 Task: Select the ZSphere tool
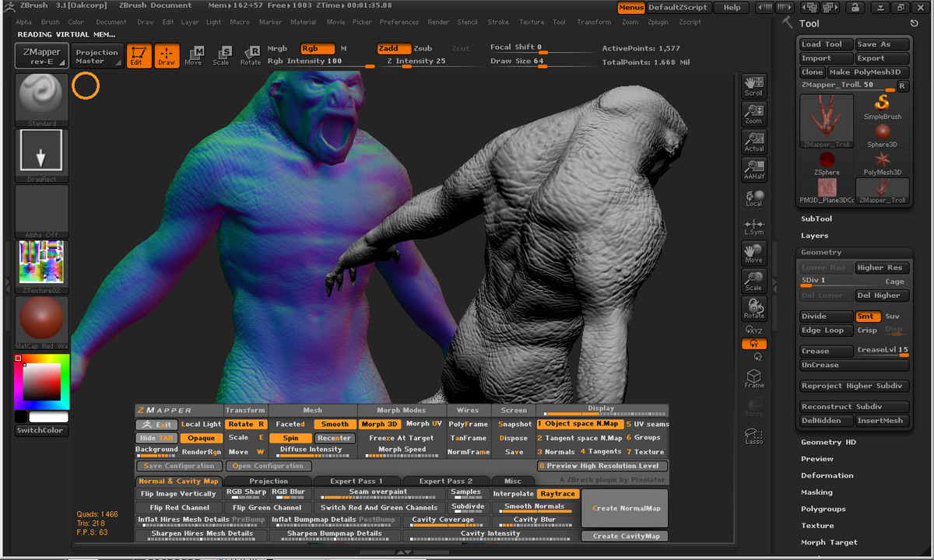(827, 163)
